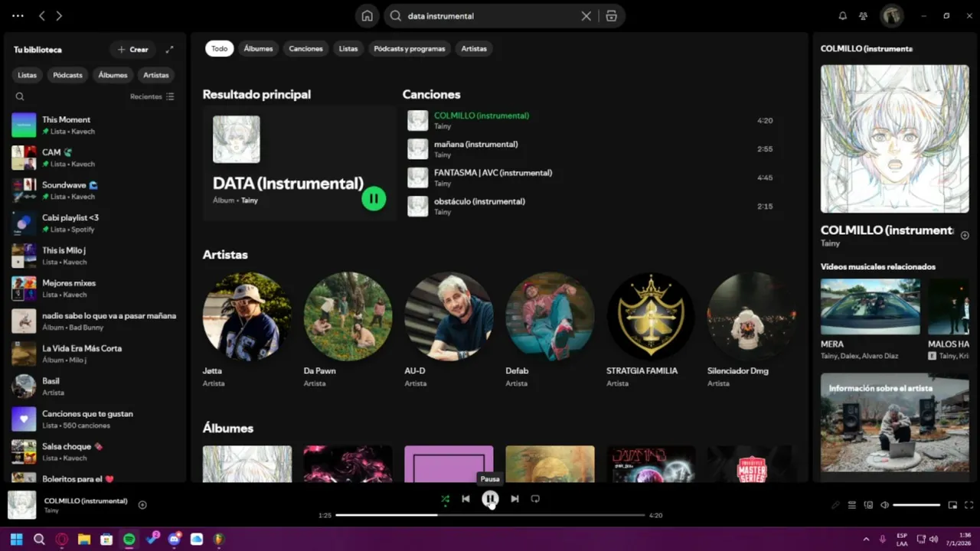Add COLMILLO to library in right panel
Screen dimensions: 980x551
click(965, 236)
